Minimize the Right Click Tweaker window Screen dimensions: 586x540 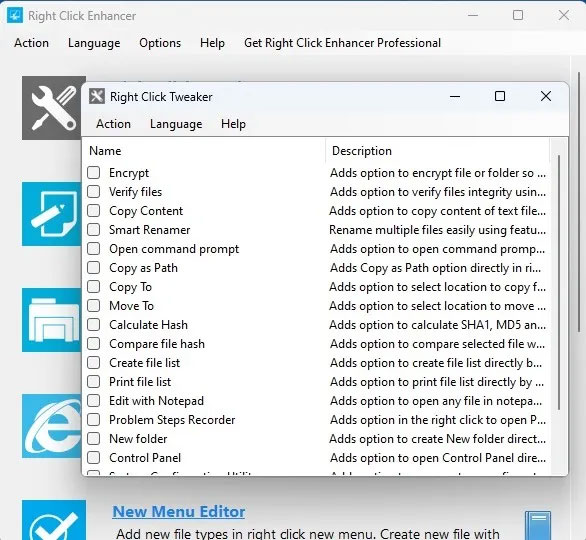455,96
